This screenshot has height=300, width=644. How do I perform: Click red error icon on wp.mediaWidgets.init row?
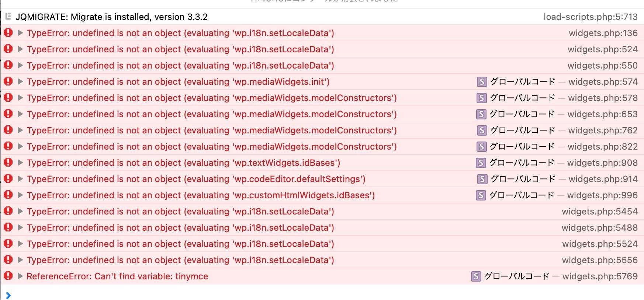coord(8,81)
